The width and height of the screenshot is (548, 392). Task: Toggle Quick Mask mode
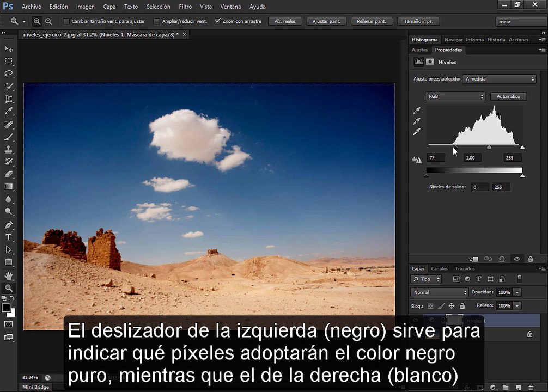pos(9,324)
